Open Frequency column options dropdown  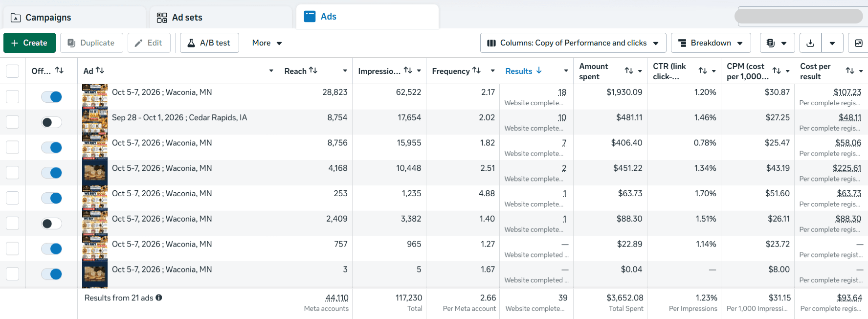click(492, 71)
